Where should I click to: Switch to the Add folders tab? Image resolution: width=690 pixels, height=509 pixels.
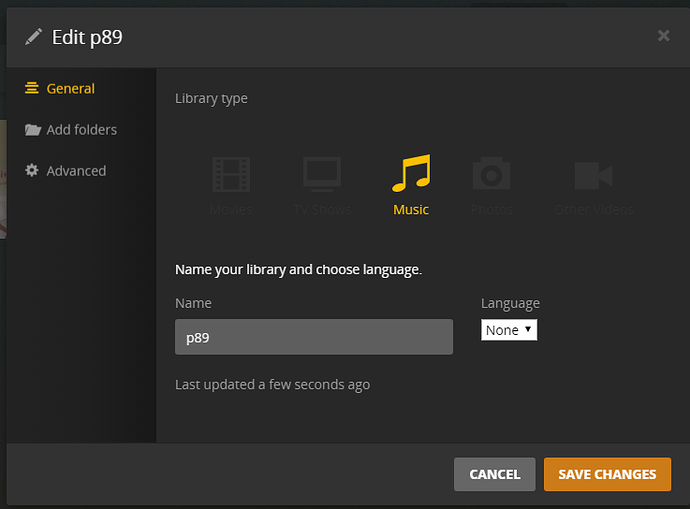[71, 130]
